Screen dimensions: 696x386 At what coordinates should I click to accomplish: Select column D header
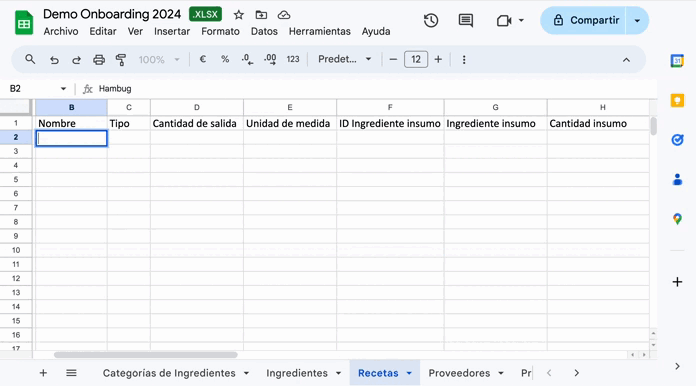click(197, 107)
